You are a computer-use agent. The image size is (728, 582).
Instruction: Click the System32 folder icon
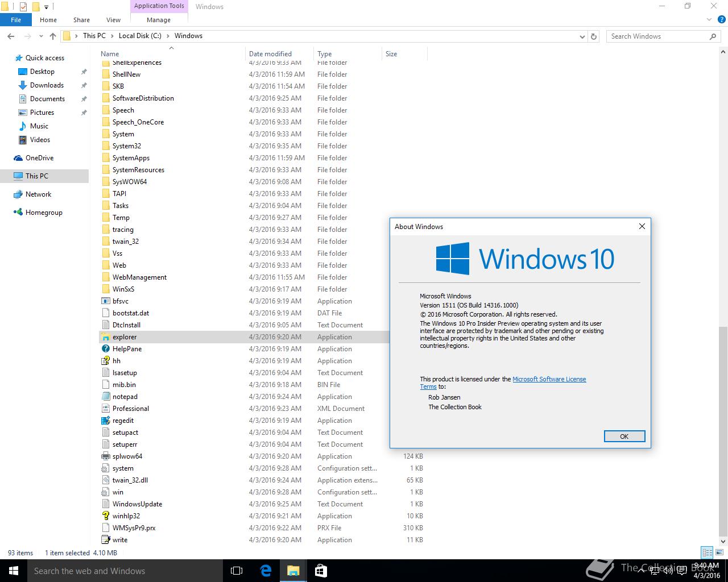(x=105, y=146)
